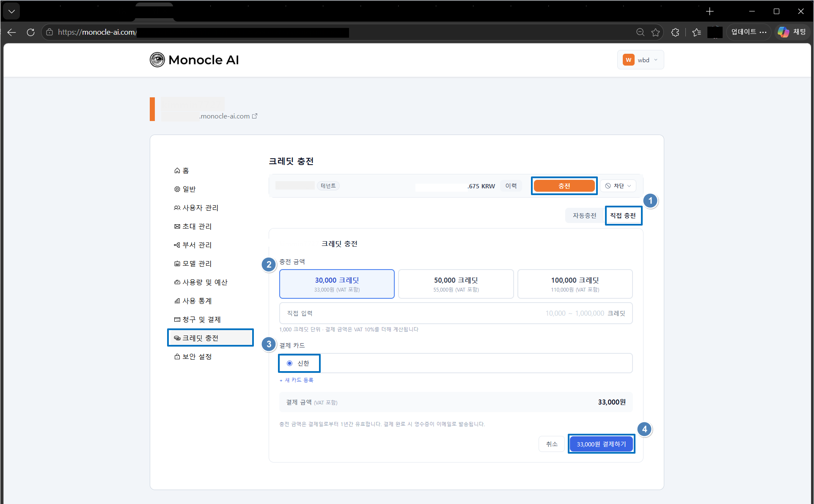Click the 업데이트 browser button

[748, 32]
